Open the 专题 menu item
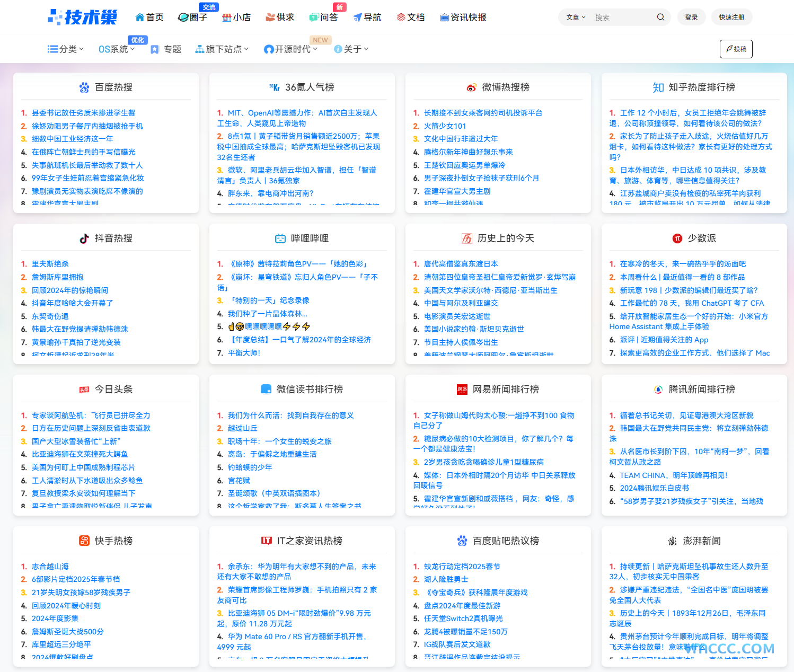 (x=172, y=49)
